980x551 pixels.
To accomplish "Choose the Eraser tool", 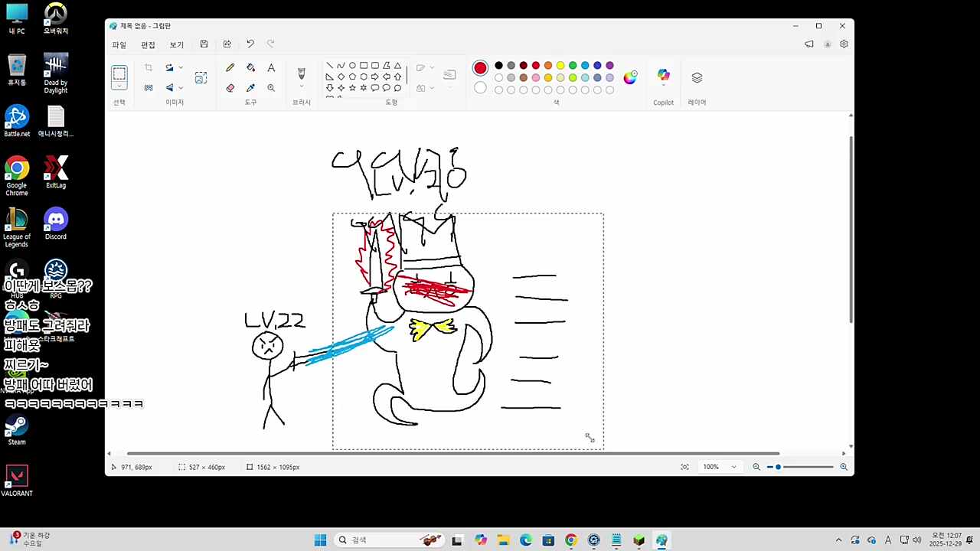I will [230, 88].
